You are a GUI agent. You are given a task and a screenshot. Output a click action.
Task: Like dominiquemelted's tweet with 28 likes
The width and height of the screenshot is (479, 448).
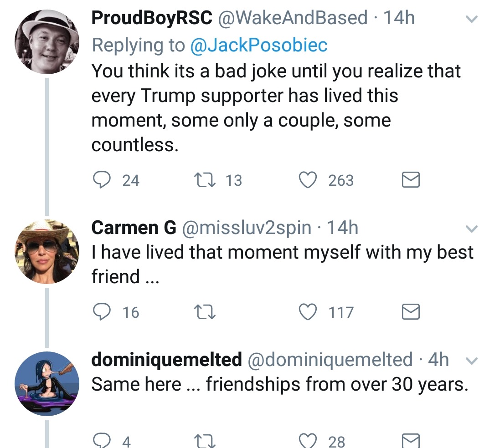click(x=308, y=441)
